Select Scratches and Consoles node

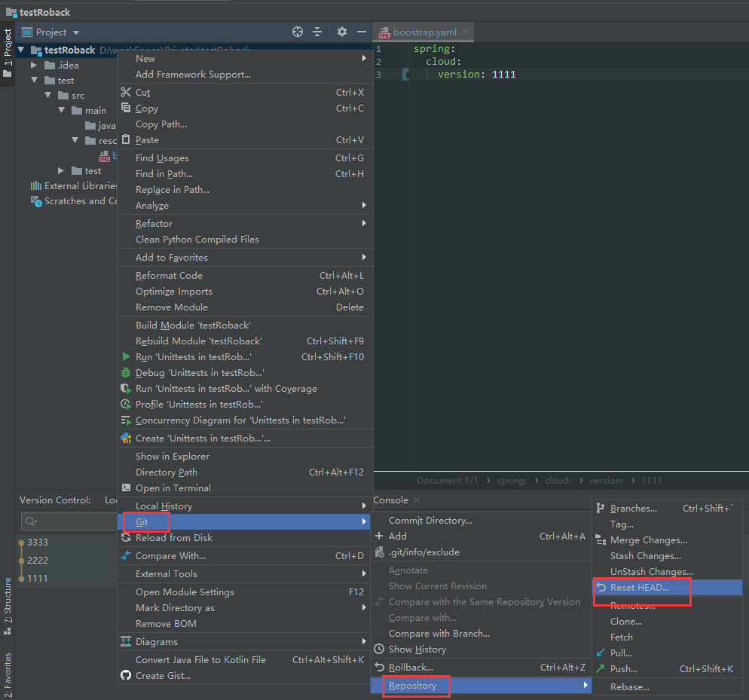pos(74,200)
